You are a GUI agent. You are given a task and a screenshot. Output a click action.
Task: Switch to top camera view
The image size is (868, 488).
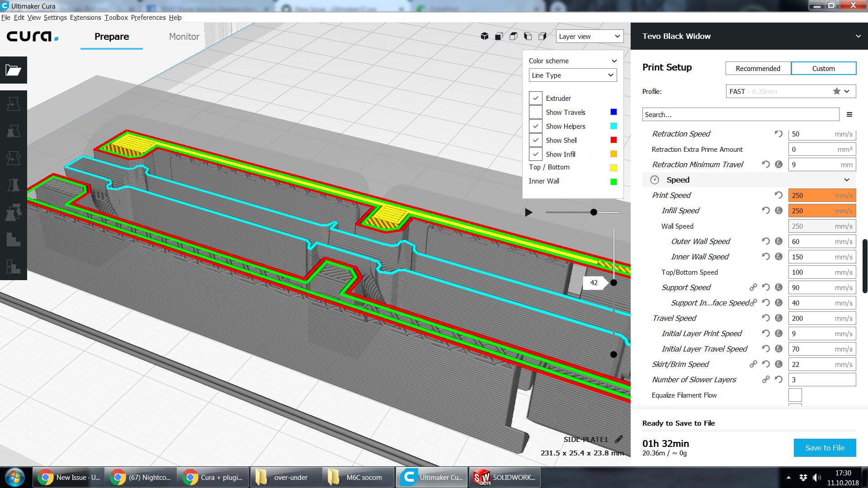pos(514,36)
